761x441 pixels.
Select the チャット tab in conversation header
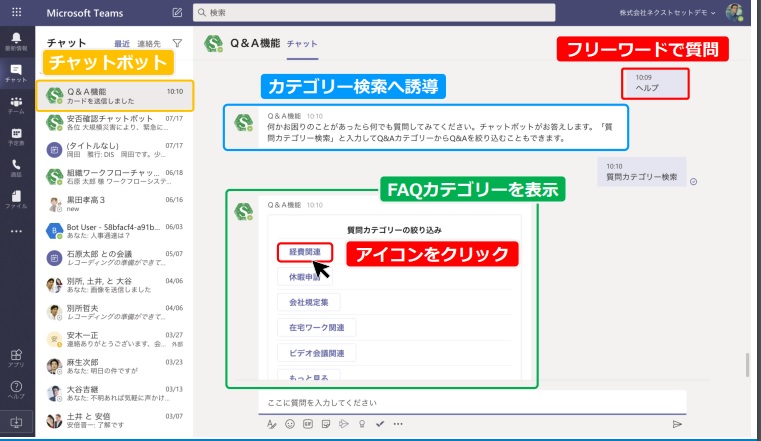point(302,44)
